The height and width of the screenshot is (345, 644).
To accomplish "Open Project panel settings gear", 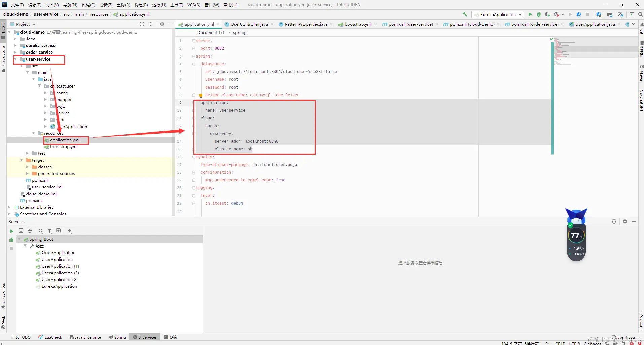I will 162,24.
